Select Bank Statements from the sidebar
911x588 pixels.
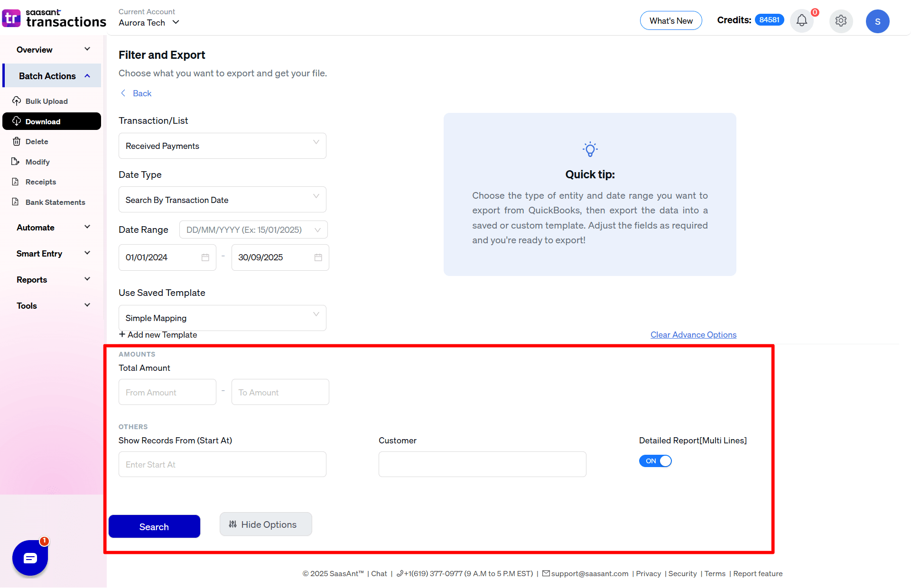click(x=55, y=202)
